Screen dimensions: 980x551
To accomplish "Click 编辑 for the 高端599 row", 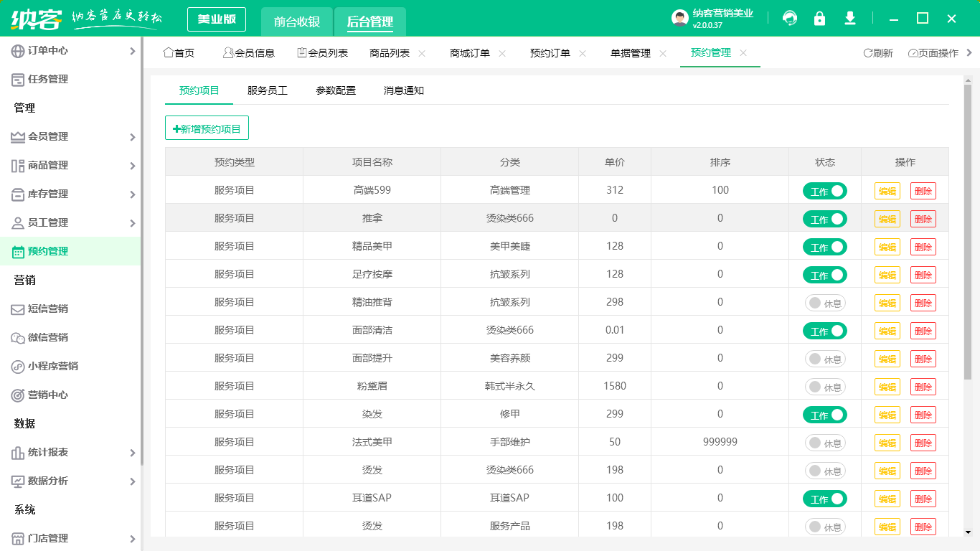I will (887, 191).
